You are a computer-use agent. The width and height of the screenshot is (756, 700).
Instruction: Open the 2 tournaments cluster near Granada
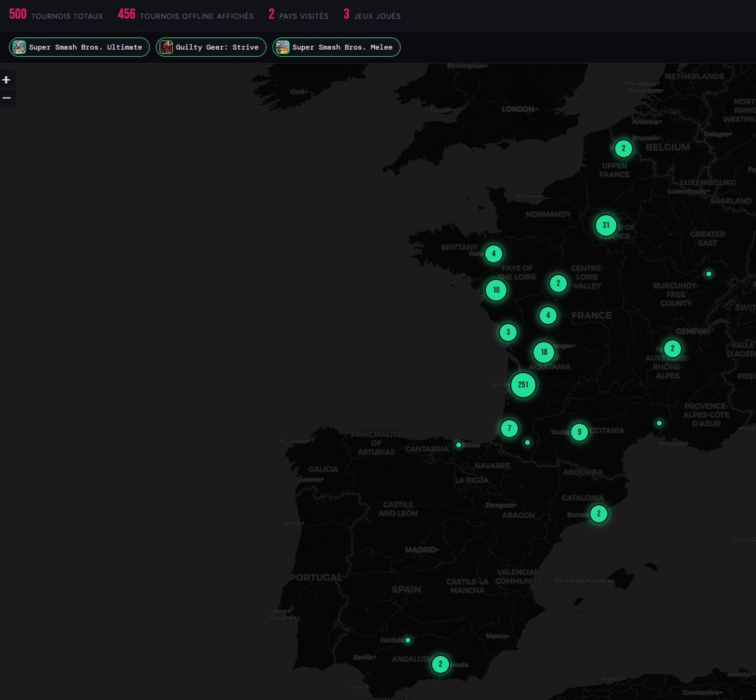point(440,664)
